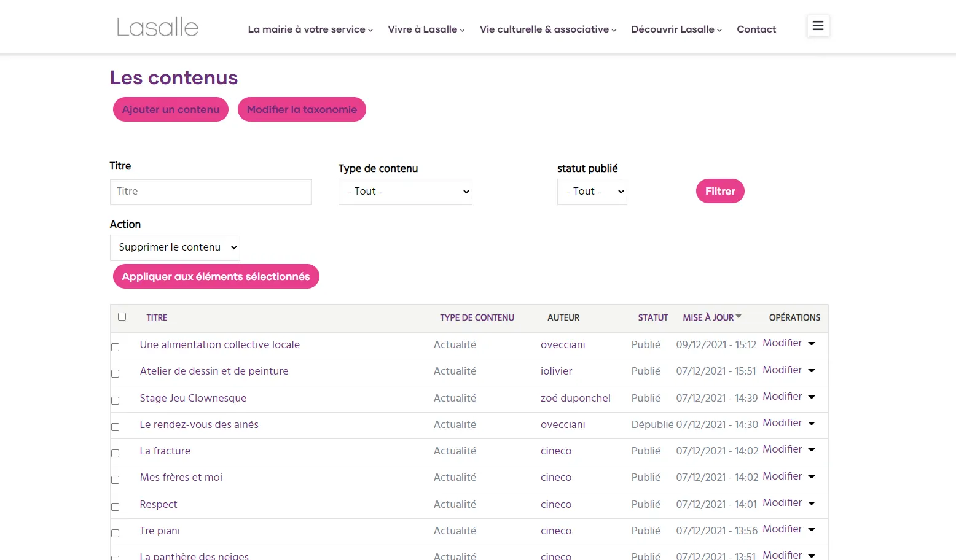The width and height of the screenshot is (956, 560).
Task: Open the La fracture content link
Action: pyautogui.click(x=165, y=451)
